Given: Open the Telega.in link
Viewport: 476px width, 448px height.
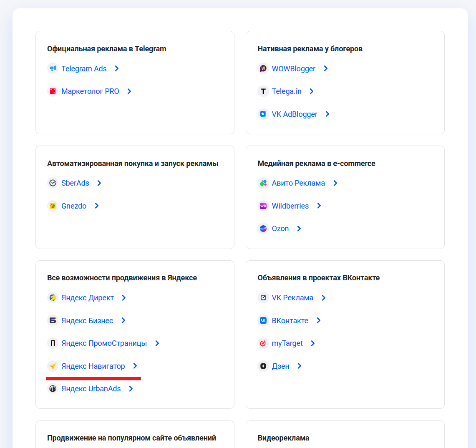Looking at the screenshot, I should click(287, 91).
